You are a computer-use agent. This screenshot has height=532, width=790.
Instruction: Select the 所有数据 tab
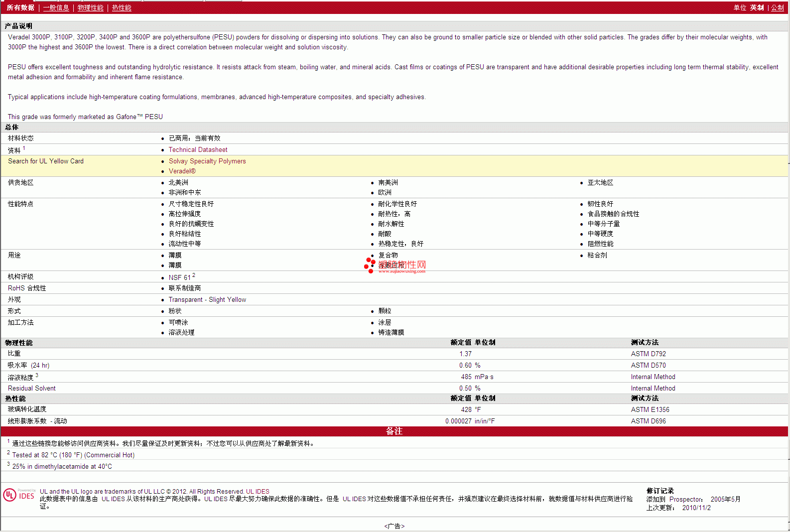coord(20,8)
